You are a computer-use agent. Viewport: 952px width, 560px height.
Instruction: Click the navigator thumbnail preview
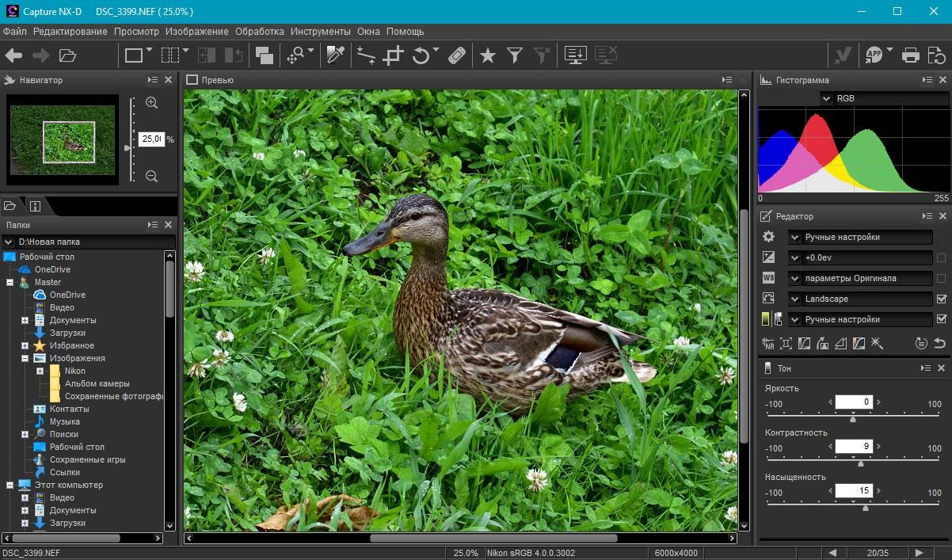(63, 139)
